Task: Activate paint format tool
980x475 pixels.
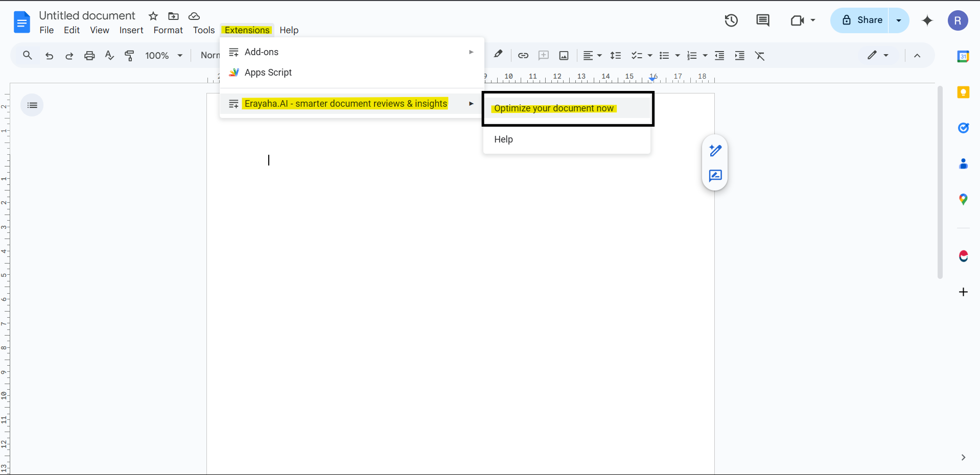Action: pos(130,56)
